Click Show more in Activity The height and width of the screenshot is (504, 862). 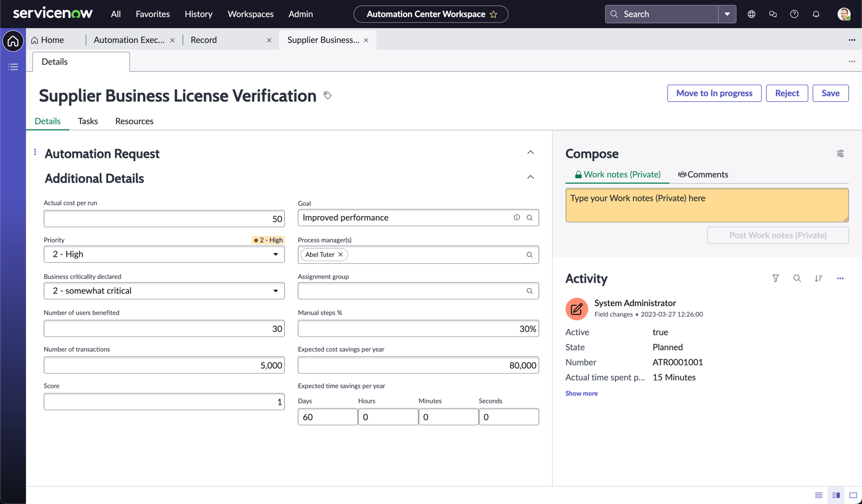point(581,394)
